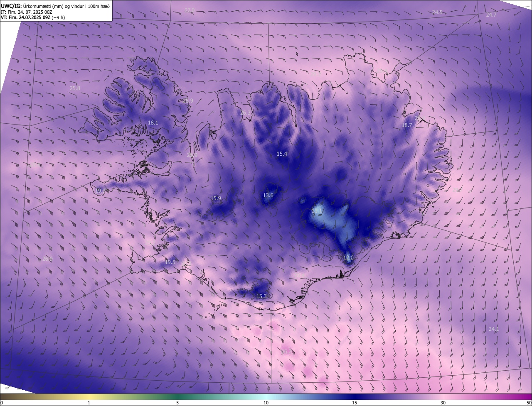Click the 26.3 value on the map

tap(246, 113)
